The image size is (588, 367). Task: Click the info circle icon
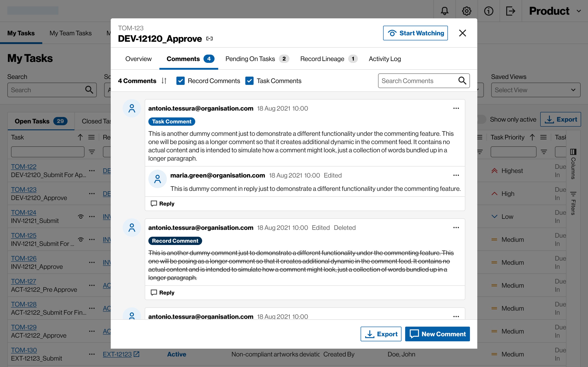(488, 11)
